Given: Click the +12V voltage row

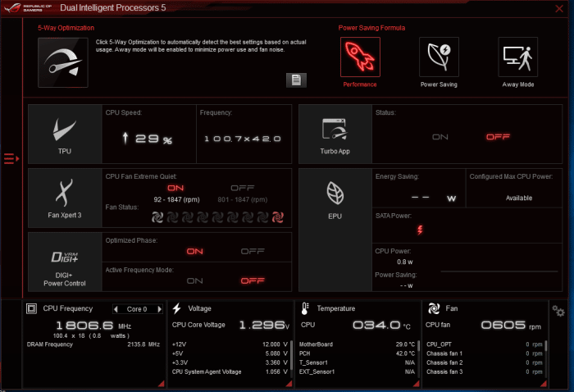Looking at the screenshot, I should pos(230,344).
